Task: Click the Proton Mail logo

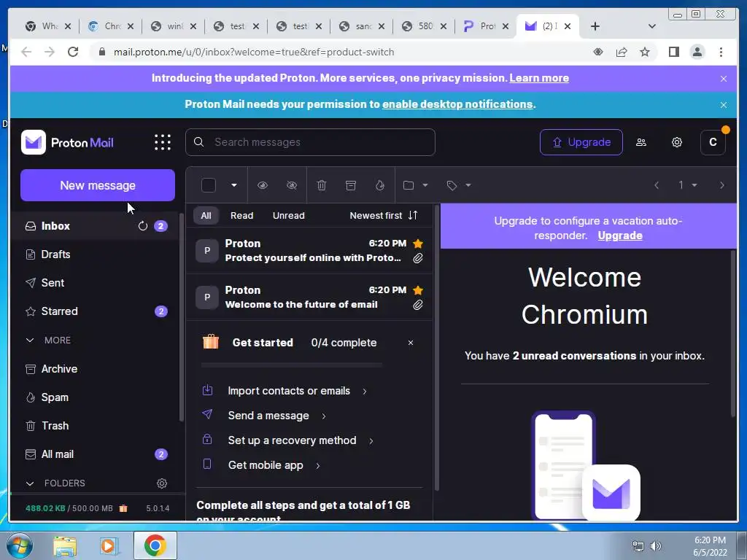Action: coord(67,142)
